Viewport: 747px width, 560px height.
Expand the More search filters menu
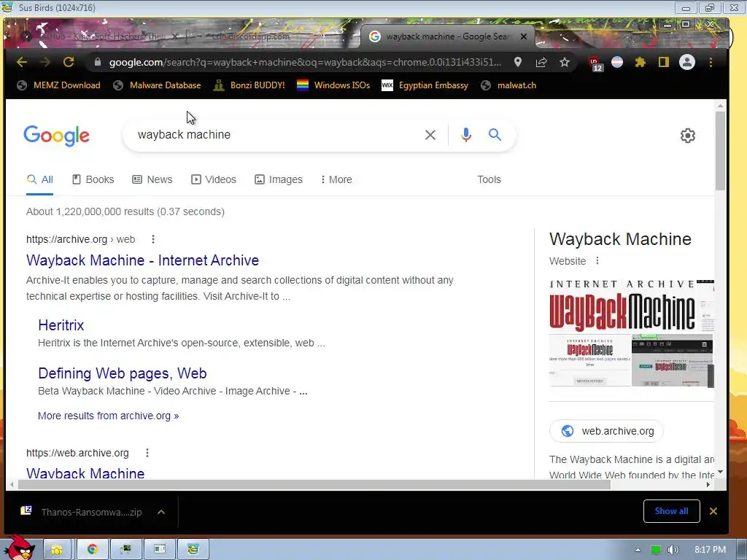pos(336,179)
